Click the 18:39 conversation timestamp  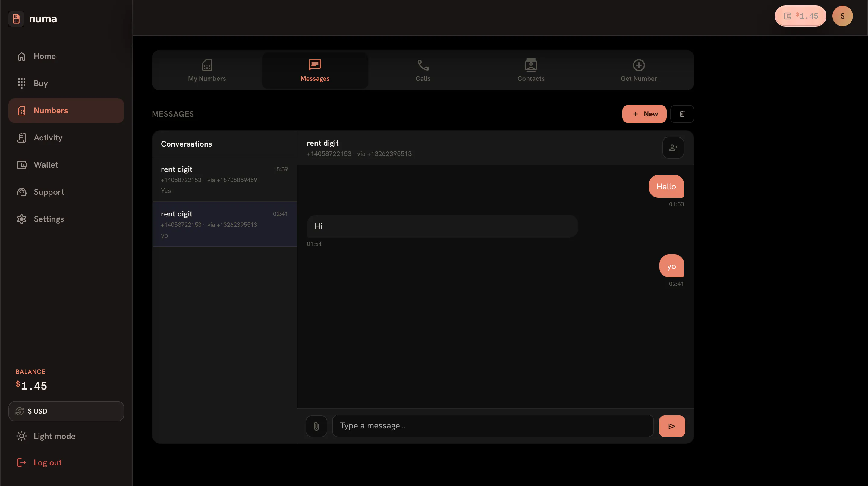(x=280, y=169)
